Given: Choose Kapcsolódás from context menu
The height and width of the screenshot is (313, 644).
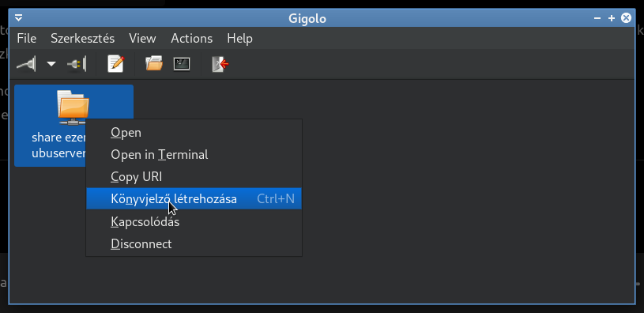Looking at the screenshot, I should (194, 222).
